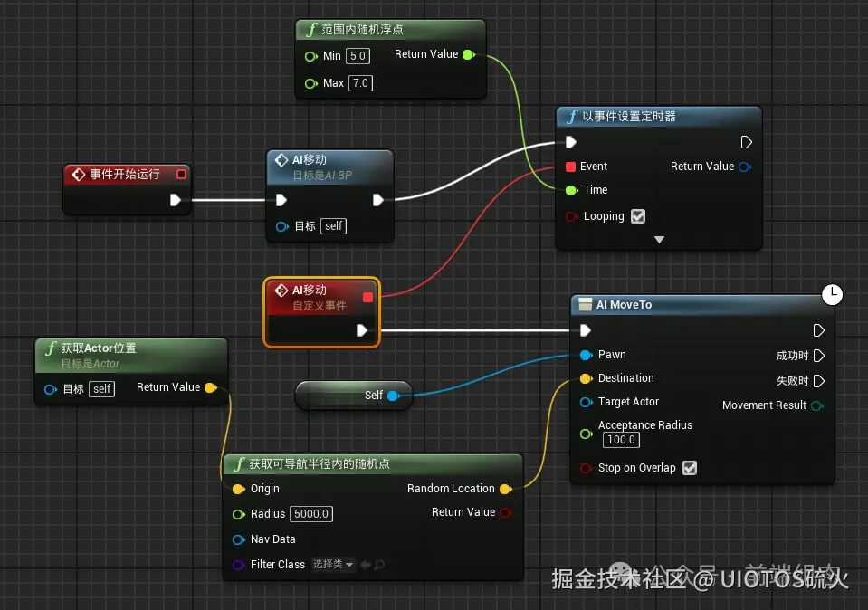Click 目标 pin on the AI移动 call node
Screen dimensions: 868x610
(282, 226)
